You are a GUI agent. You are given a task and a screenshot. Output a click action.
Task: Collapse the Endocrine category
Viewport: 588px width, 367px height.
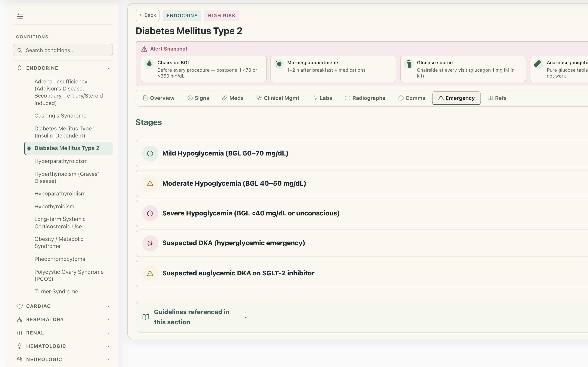(x=63, y=68)
